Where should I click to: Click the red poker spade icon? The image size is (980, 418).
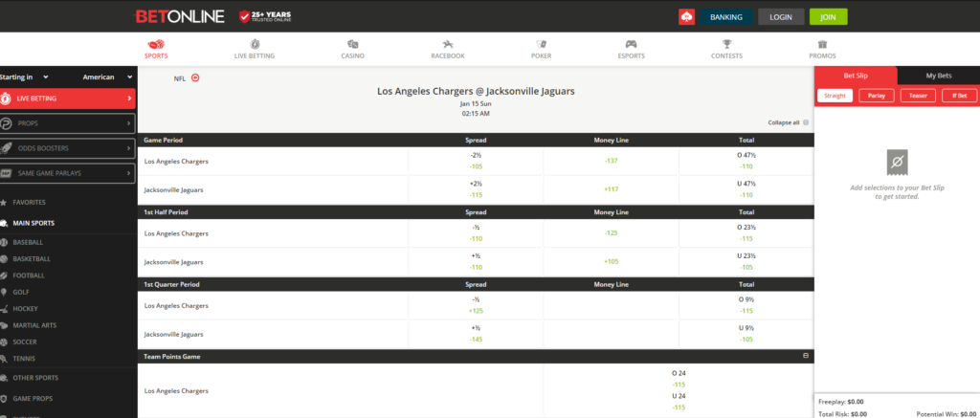pyautogui.click(x=686, y=17)
